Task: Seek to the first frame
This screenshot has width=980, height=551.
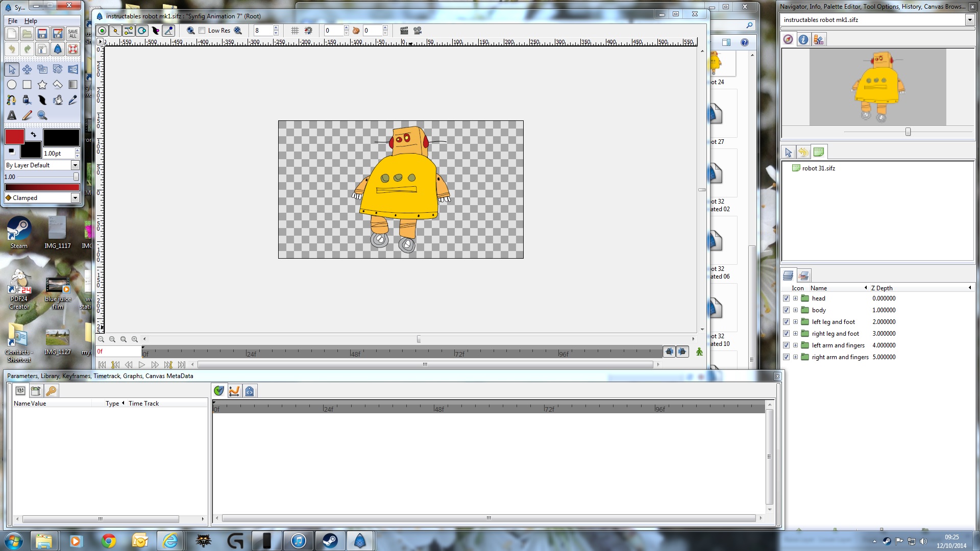Action: pos(102,365)
